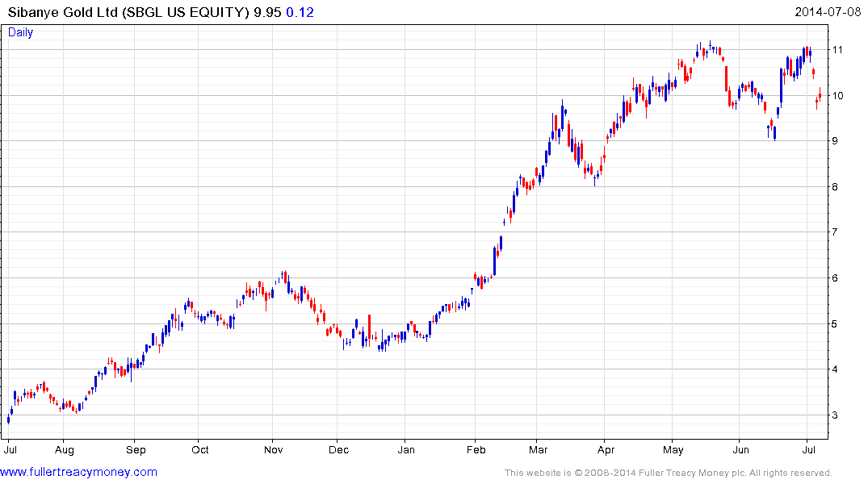
Task: Click the 'Mar' label on the time axis
Action: coord(538,449)
